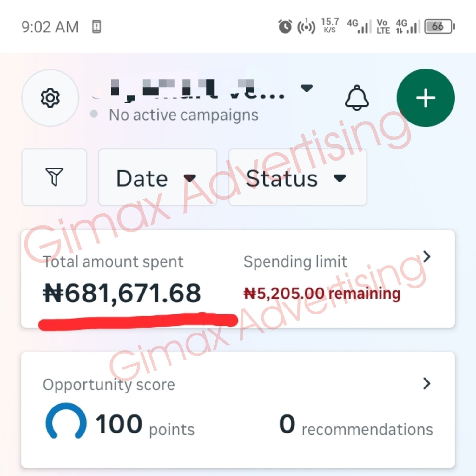Tap the notifications bell icon
Image resolution: width=476 pixels, height=476 pixels.
(357, 98)
